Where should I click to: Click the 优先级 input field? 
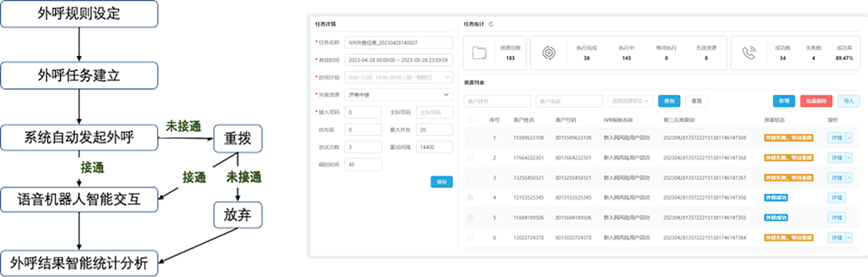pyautogui.click(x=362, y=130)
